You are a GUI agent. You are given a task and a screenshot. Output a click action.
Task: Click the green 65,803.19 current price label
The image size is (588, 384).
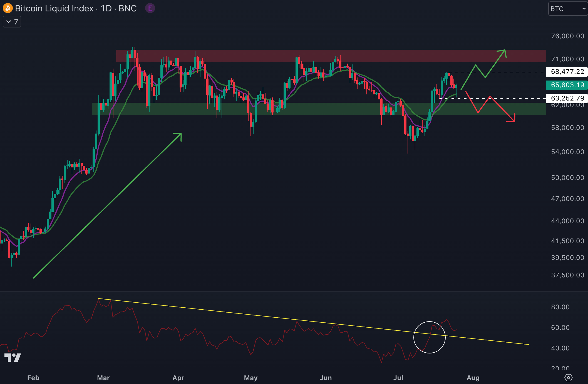pyautogui.click(x=567, y=85)
